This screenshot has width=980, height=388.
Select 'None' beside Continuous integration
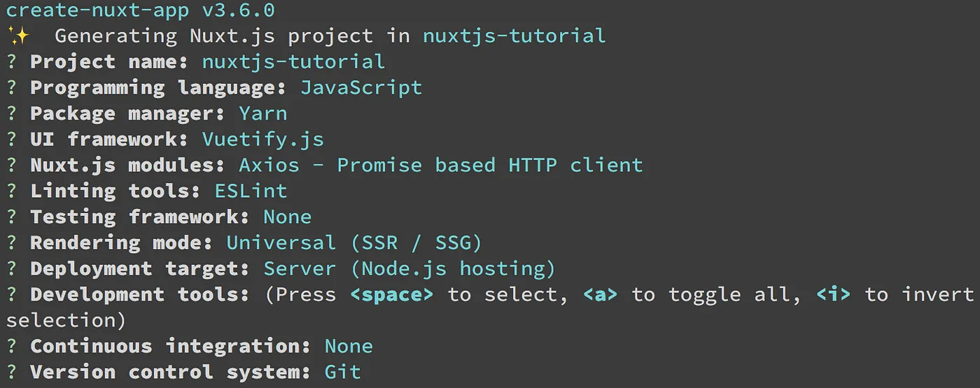click(349, 346)
